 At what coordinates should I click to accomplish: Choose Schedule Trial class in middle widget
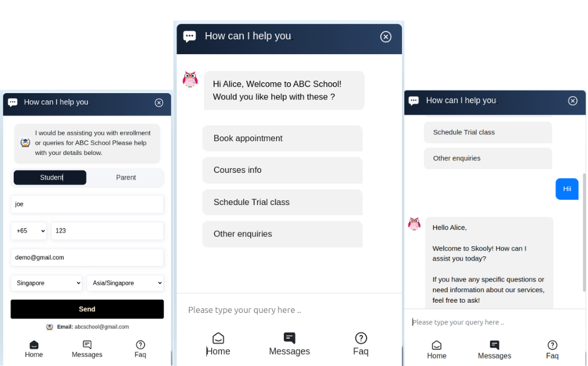pyautogui.click(x=283, y=202)
